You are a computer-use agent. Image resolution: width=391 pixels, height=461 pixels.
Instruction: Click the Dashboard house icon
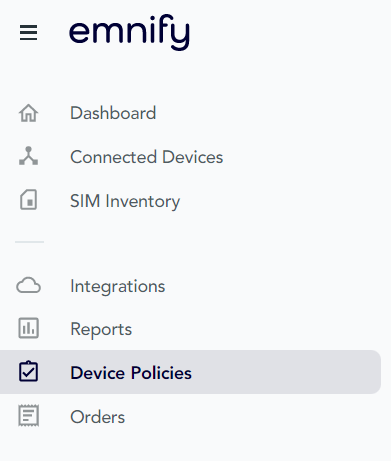28,113
